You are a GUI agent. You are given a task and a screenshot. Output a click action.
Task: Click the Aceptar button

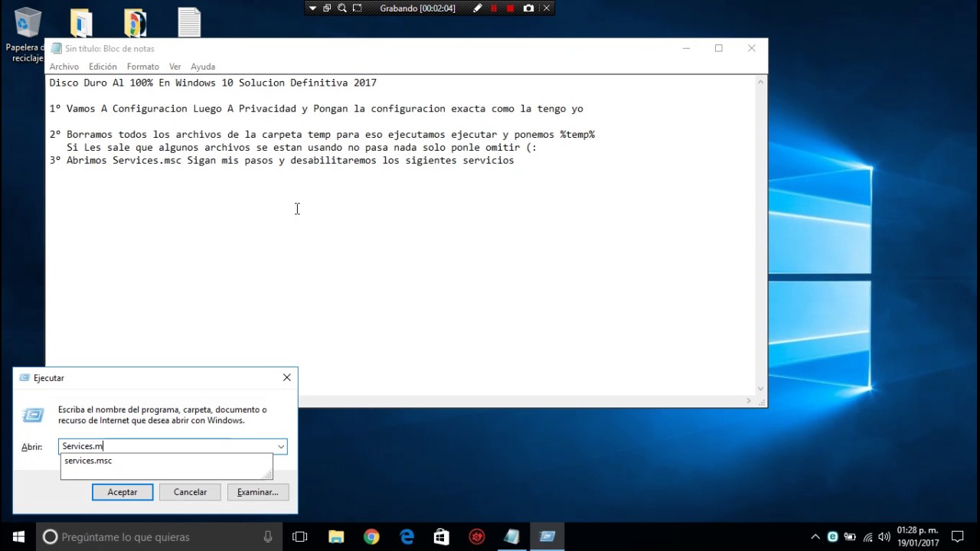tap(122, 492)
